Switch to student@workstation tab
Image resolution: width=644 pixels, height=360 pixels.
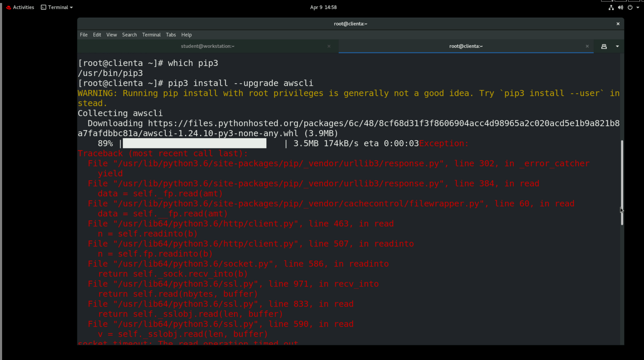tap(207, 46)
